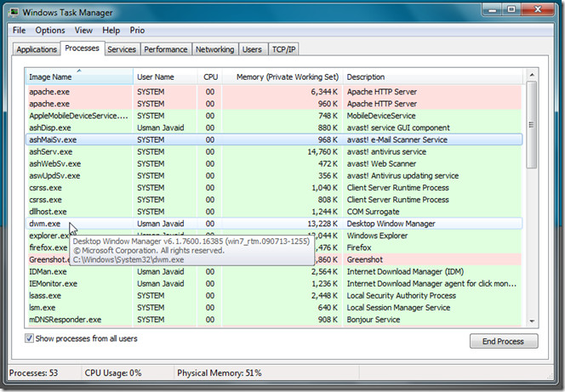Click the scroll up arrow of process list
This screenshot has width=565, height=392.
pos(532,75)
